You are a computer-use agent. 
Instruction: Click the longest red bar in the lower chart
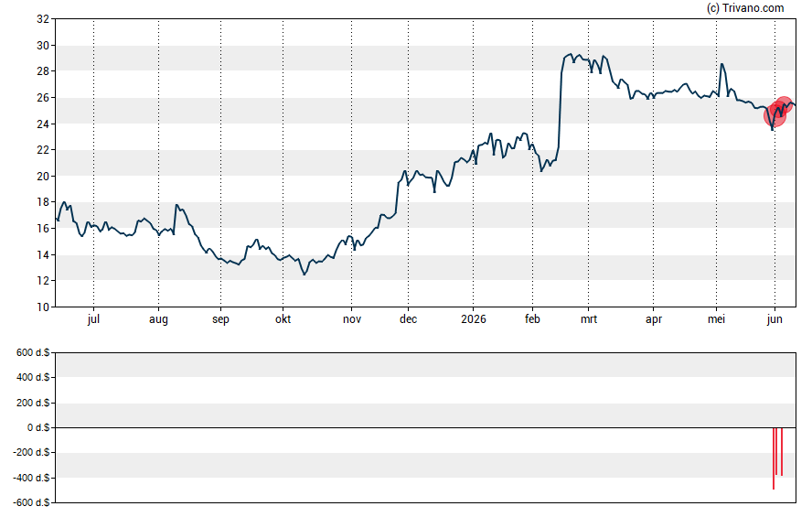(774, 458)
